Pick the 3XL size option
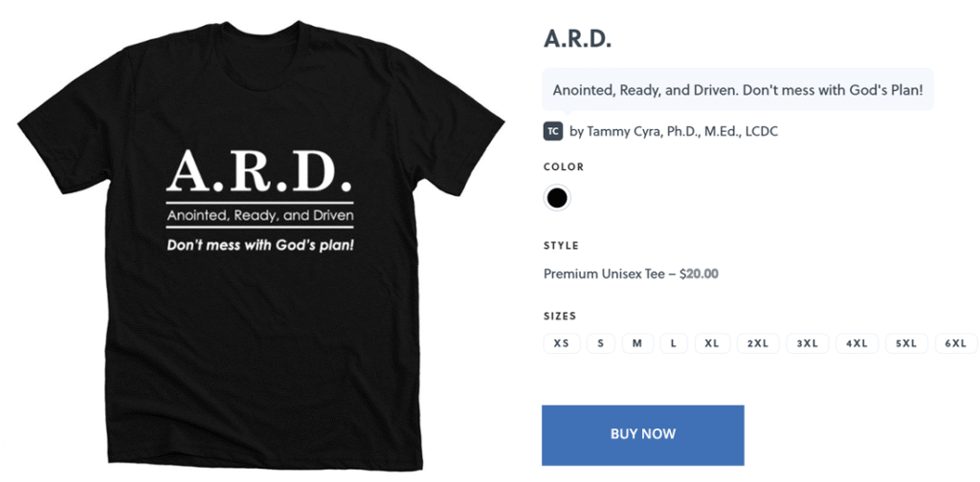The image size is (980, 482). pos(808,343)
